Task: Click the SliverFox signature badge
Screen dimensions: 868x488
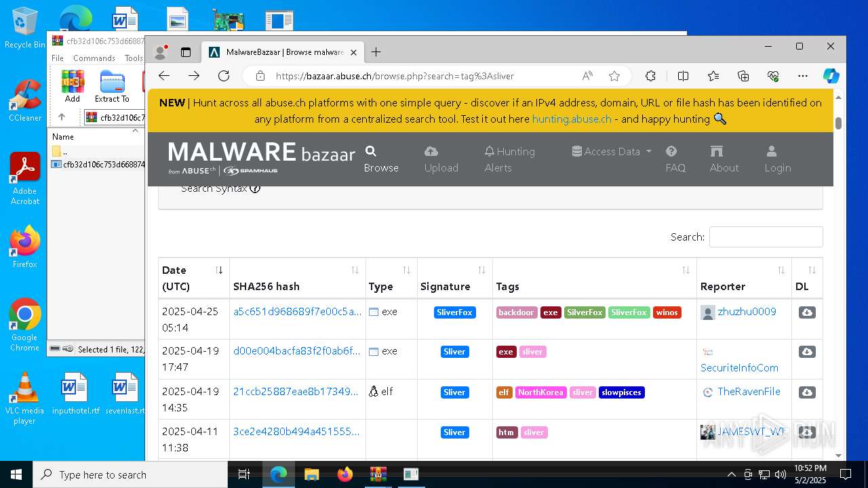Action: (454, 312)
